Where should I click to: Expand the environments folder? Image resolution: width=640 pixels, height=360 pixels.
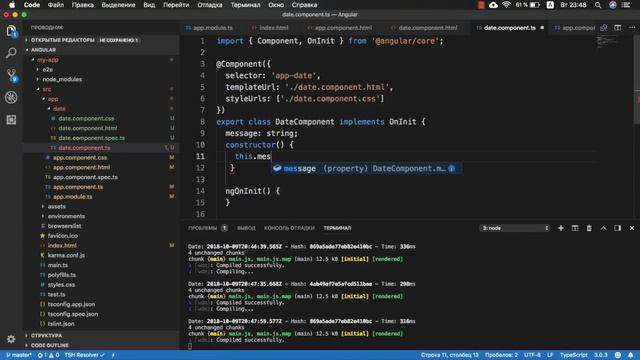coord(66,216)
